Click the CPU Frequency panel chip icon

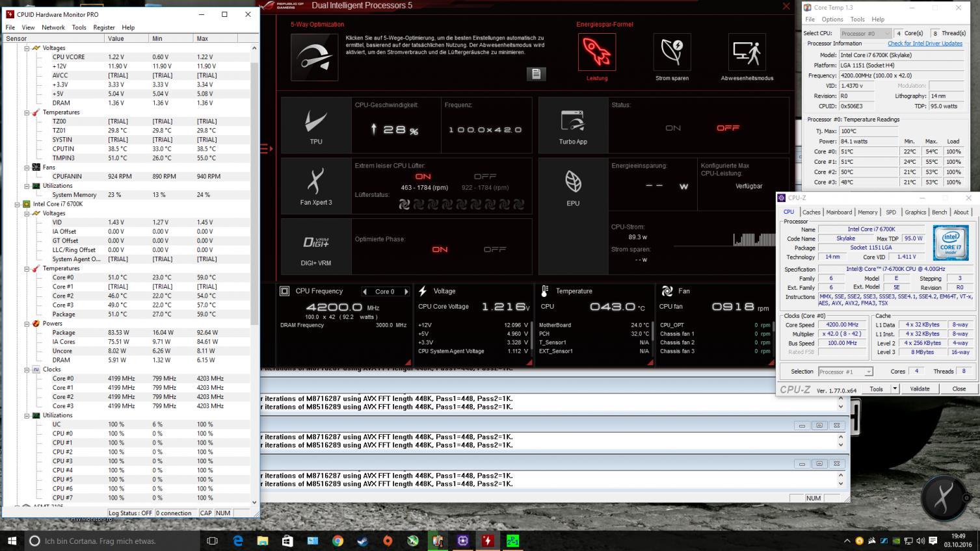tap(284, 291)
